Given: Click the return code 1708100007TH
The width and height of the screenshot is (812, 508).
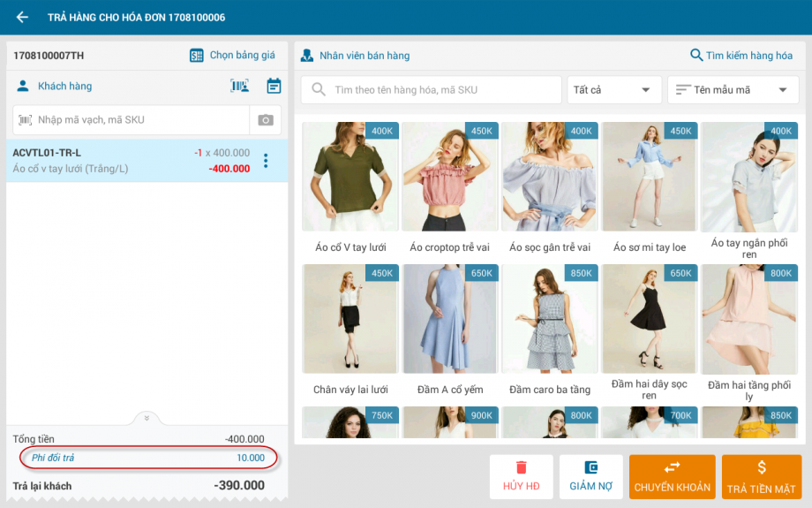Looking at the screenshot, I should (49, 56).
